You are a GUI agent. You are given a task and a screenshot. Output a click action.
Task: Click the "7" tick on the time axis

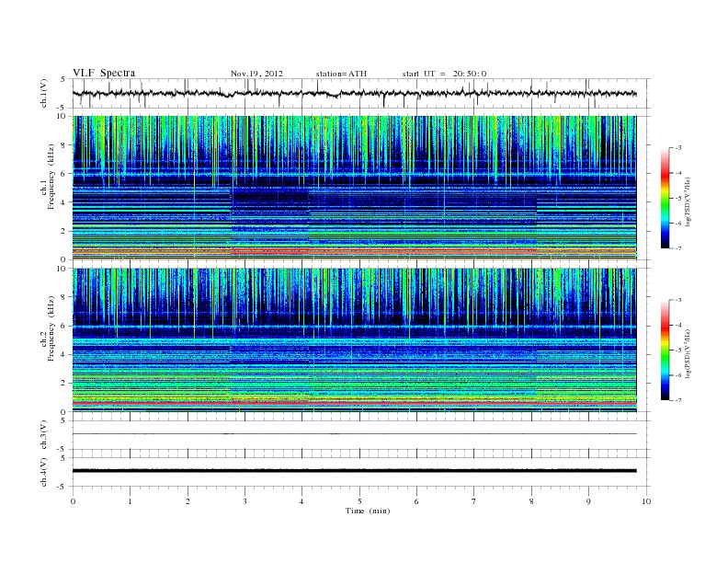473,501
